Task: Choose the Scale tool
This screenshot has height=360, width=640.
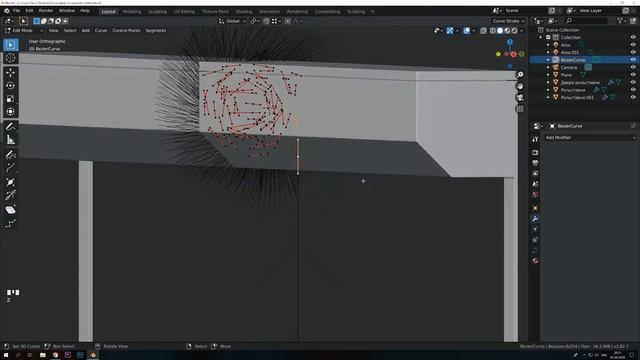Action: coord(11,98)
